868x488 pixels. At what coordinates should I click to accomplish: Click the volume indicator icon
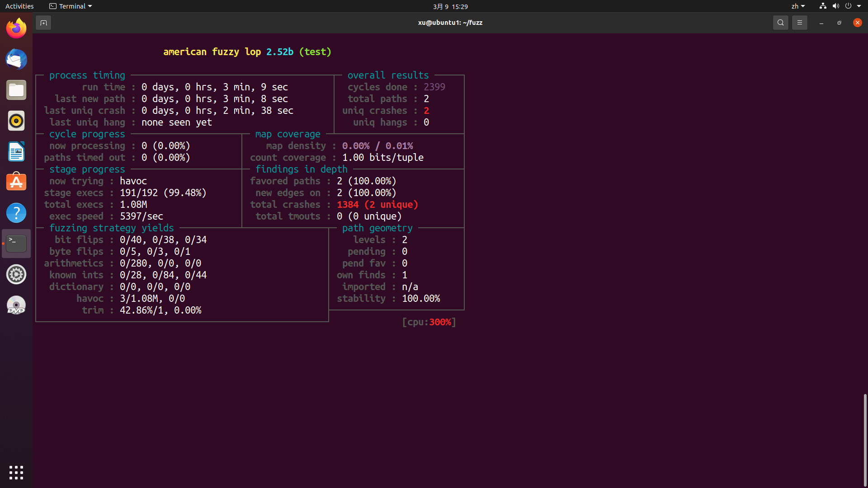click(x=835, y=6)
